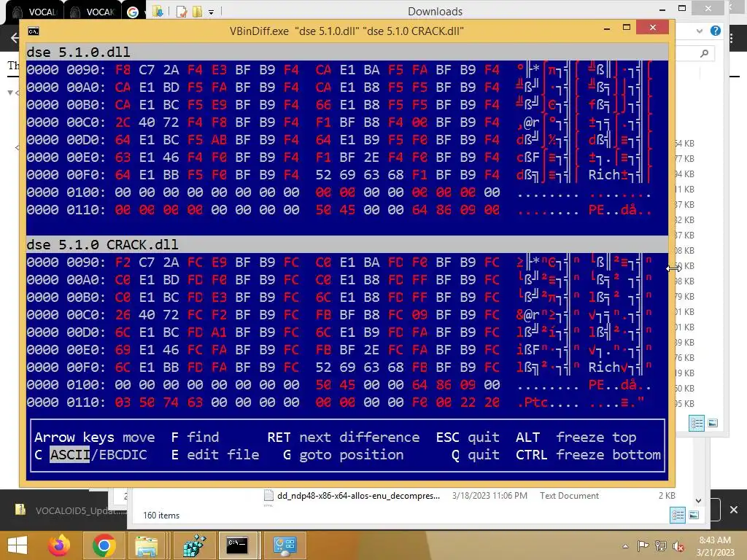Click the Downloads window title text
Image resolution: width=747 pixels, height=560 pixels.
point(435,12)
